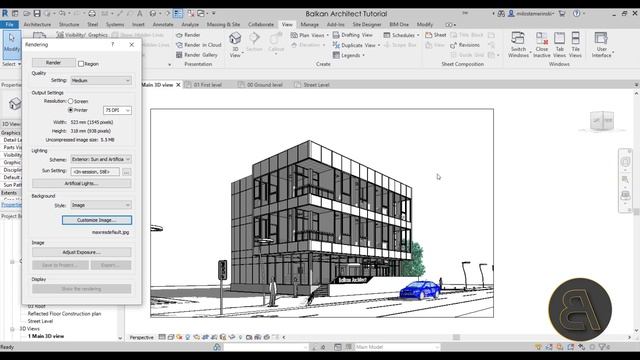Viewport: 640px width, 360px height.
Task: Open the Lighting Scheme dropdown
Action: tap(101, 159)
